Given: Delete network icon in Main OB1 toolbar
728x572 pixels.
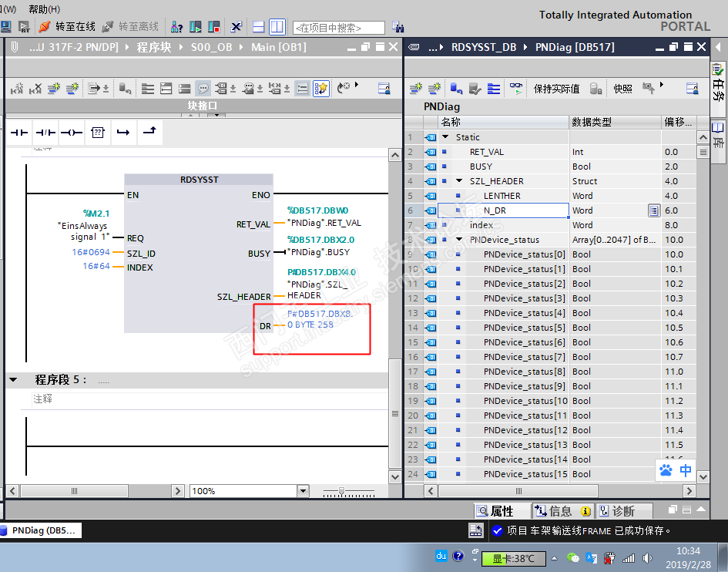Looking at the screenshot, I should (x=35, y=89).
